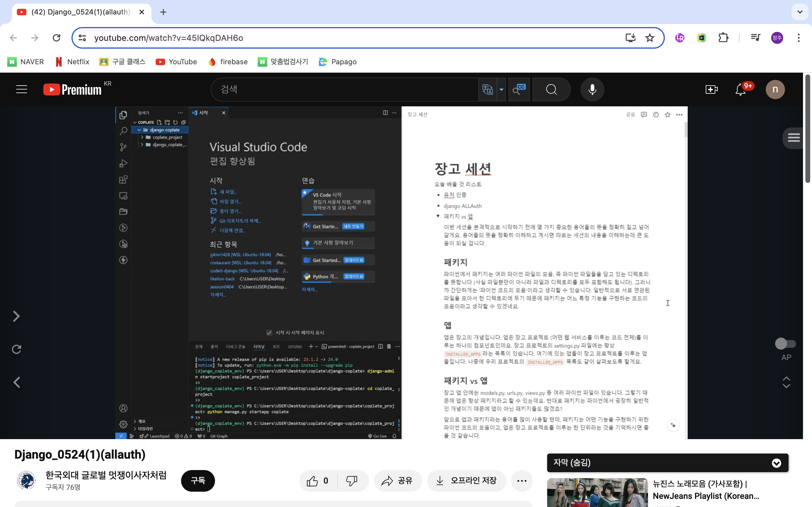Open the firebase bookmark
Screen dimensions: 812x507
[x=228, y=62]
